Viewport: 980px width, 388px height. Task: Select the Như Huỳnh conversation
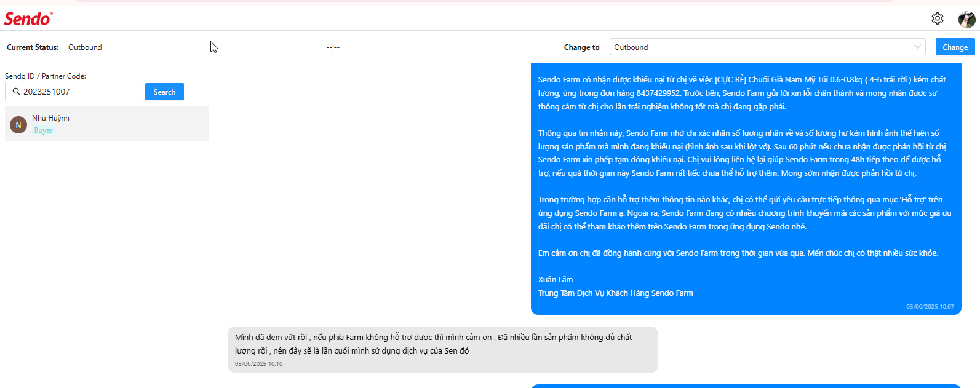click(106, 124)
